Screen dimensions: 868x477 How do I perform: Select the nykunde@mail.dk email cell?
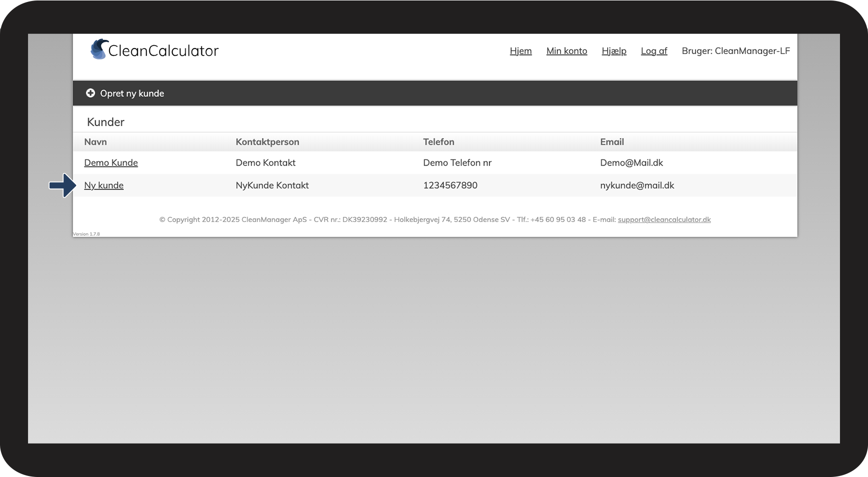tap(637, 185)
